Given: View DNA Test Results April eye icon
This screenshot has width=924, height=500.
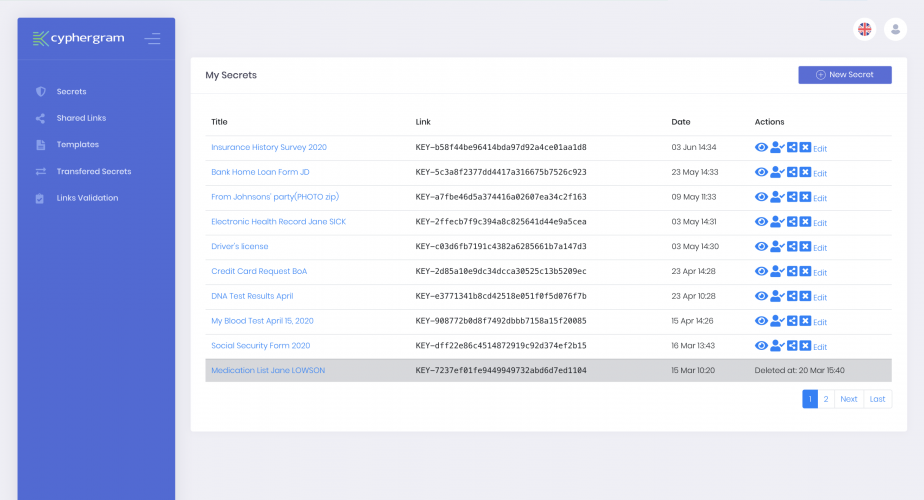Looking at the screenshot, I should point(761,296).
